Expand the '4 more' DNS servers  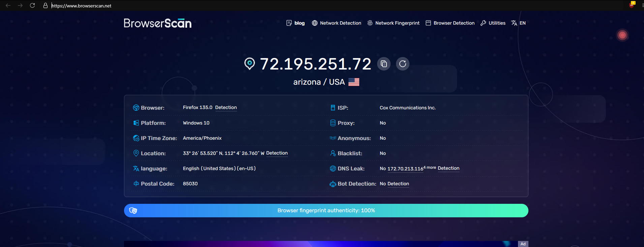click(x=430, y=167)
